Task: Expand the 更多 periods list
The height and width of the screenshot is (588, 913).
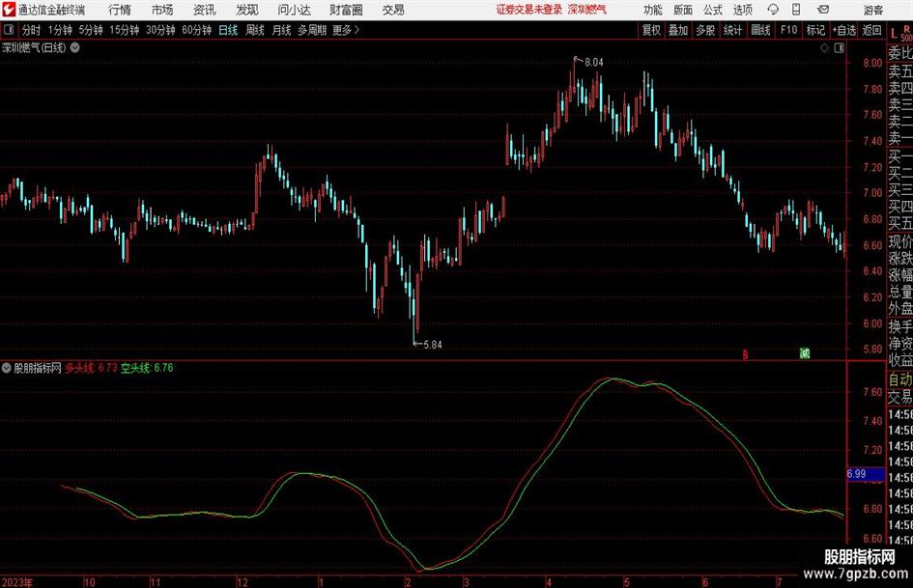Action: (x=345, y=30)
